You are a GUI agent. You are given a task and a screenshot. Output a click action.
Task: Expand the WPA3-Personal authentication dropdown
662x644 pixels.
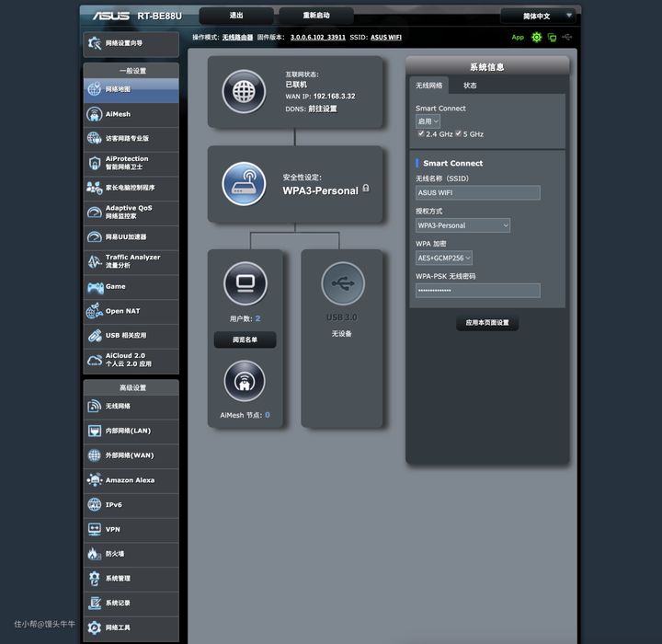click(462, 225)
